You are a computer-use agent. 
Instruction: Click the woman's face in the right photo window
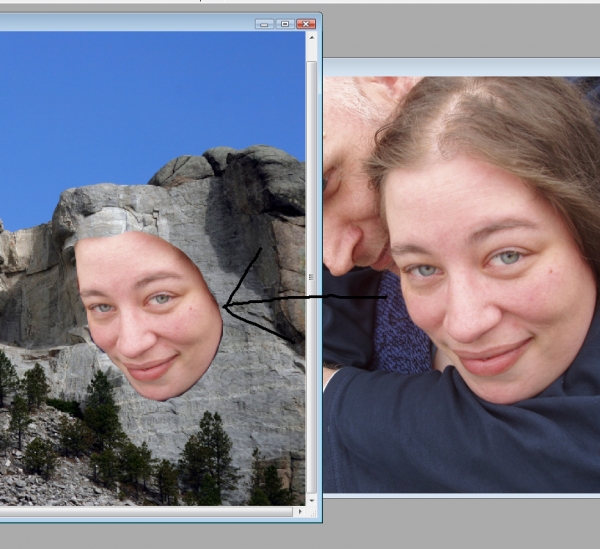point(490,279)
